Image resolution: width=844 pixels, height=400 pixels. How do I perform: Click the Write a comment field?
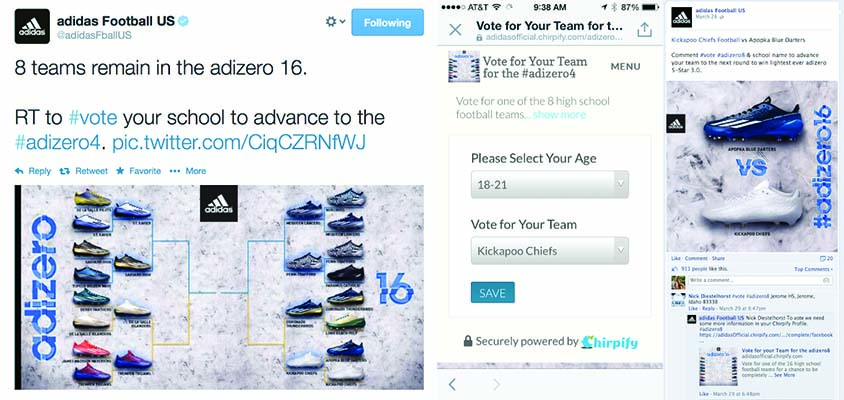point(759,280)
